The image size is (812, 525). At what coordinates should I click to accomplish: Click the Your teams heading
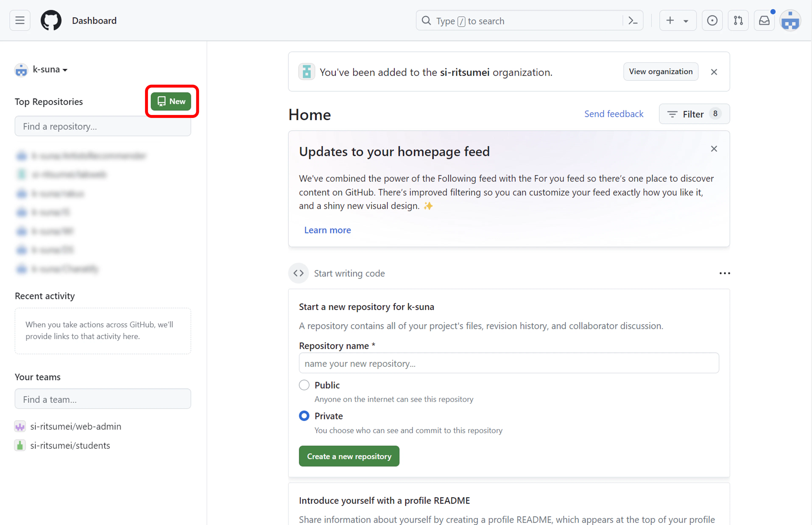point(38,377)
